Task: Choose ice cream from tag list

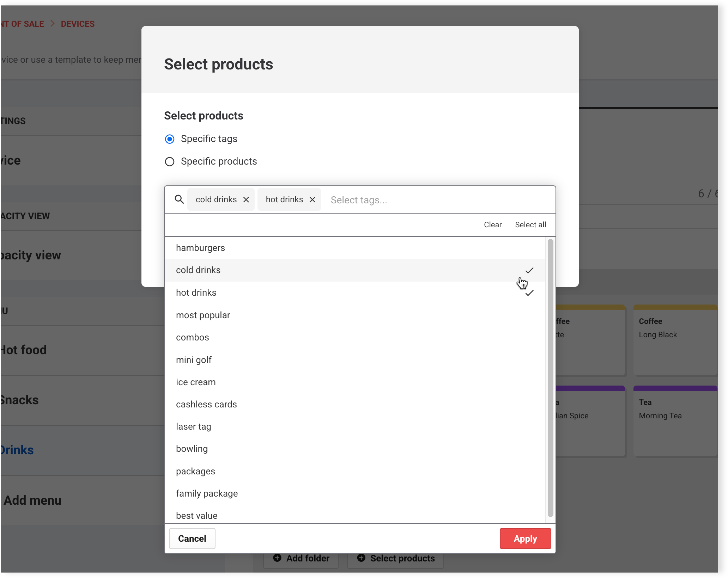Action: pos(196,382)
